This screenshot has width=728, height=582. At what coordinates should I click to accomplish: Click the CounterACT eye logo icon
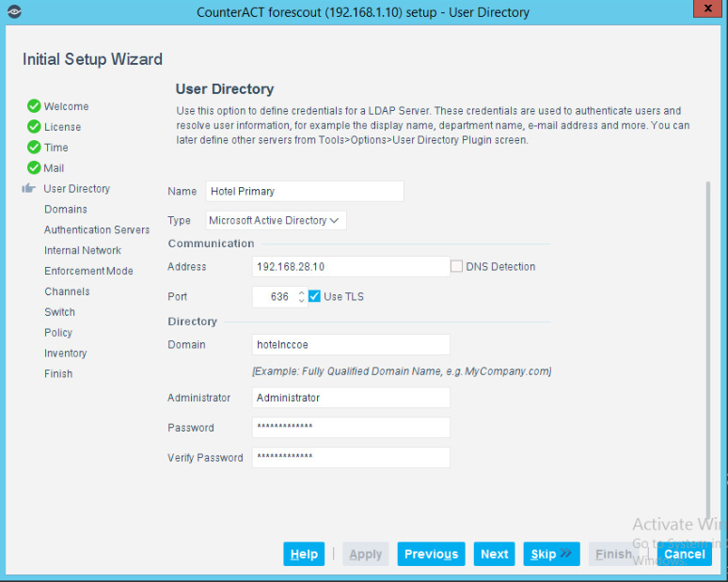tap(14, 11)
